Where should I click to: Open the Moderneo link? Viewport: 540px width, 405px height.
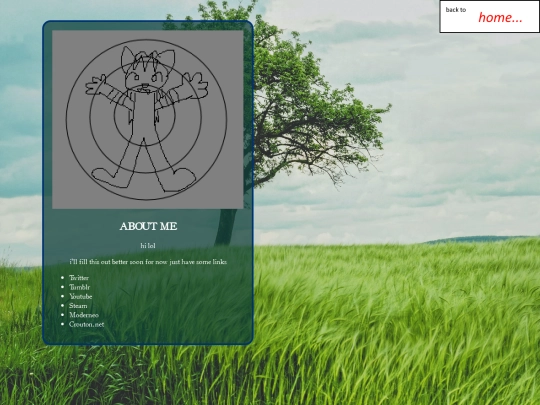(84, 315)
